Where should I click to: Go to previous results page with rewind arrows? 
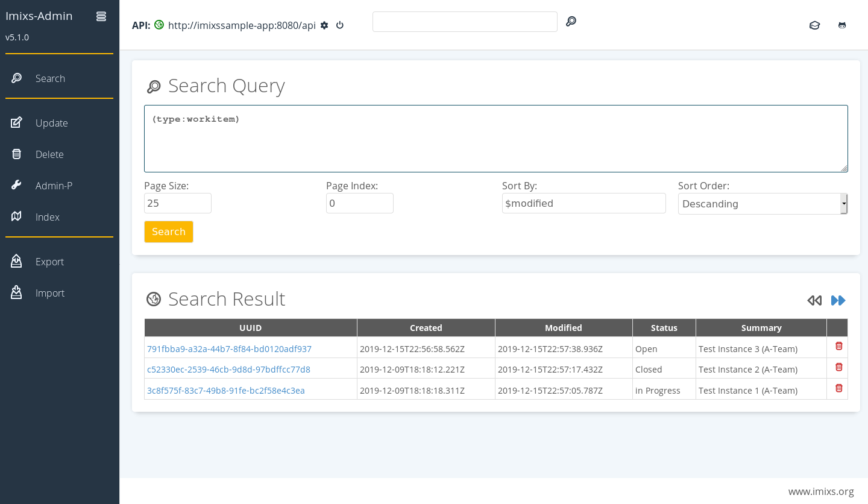pos(814,300)
